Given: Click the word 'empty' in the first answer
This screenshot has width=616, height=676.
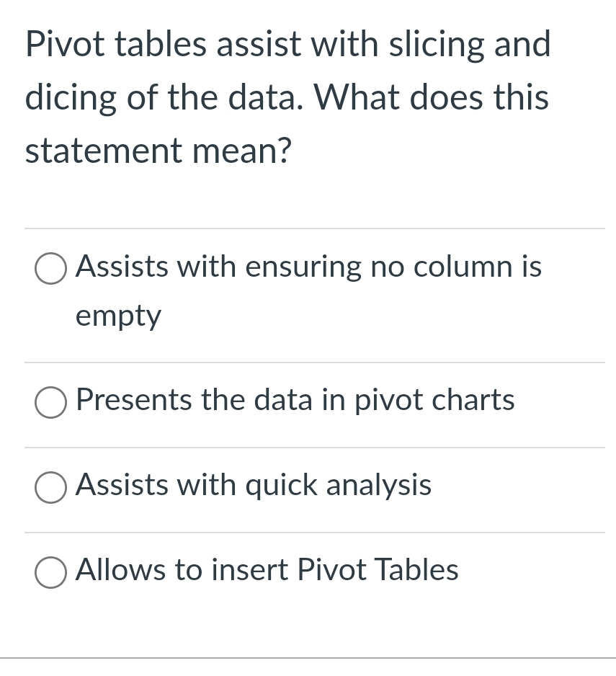Looking at the screenshot, I should pos(117,315).
